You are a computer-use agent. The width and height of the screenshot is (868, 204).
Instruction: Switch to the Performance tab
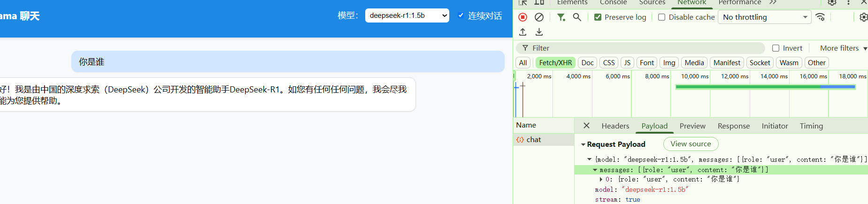(739, 2)
